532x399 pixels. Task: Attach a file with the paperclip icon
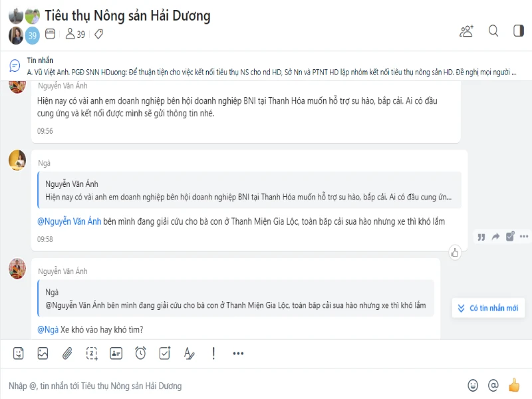[x=66, y=354]
